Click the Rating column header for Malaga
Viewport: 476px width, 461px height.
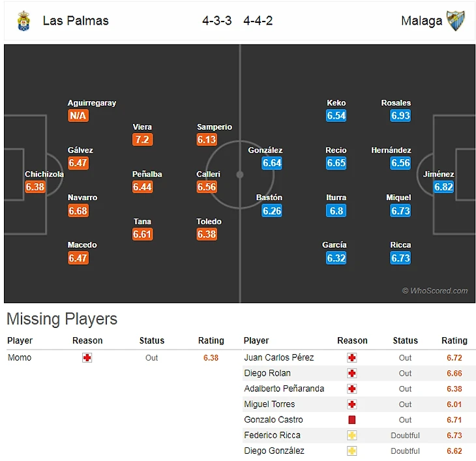click(454, 340)
